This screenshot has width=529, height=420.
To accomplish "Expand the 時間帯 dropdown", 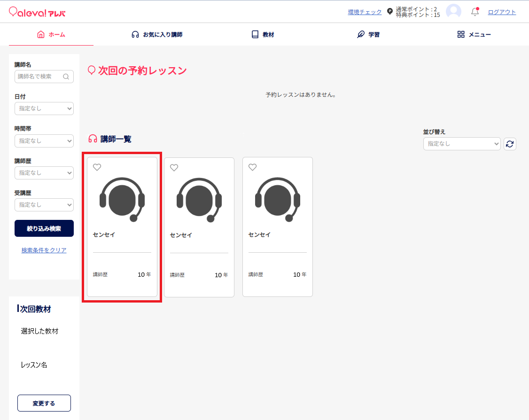I will pyautogui.click(x=44, y=140).
